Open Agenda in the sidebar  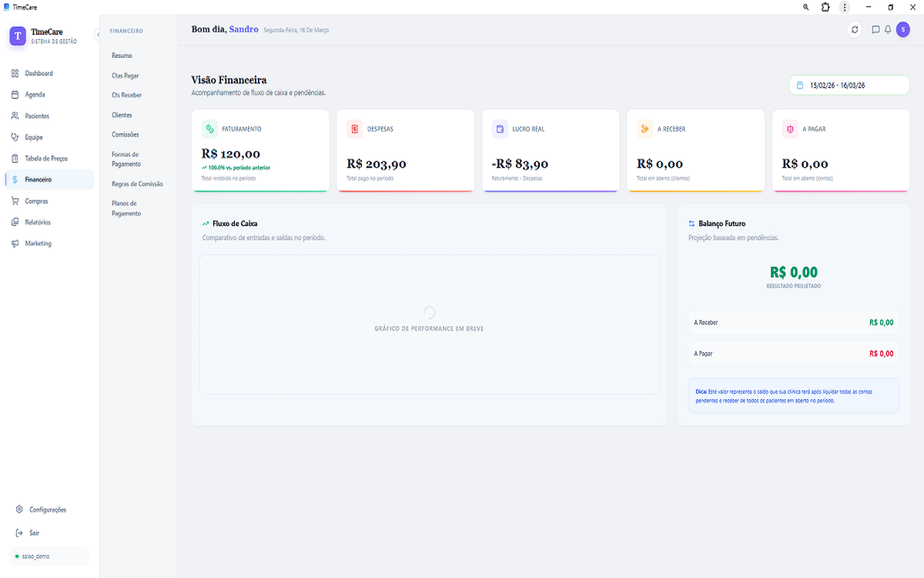(x=35, y=95)
